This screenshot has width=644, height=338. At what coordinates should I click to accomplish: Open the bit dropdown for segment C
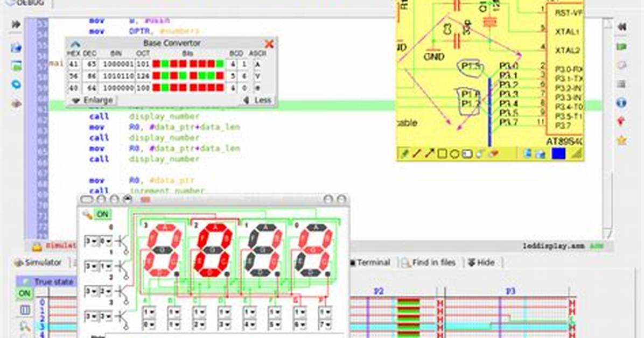point(199,325)
